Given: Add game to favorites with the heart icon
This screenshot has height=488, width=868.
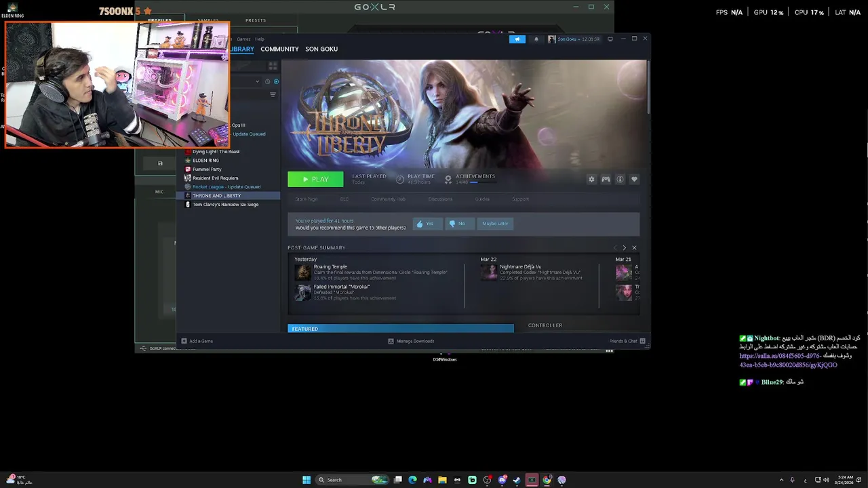Looking at the screenshot, I should coord(634,179).
